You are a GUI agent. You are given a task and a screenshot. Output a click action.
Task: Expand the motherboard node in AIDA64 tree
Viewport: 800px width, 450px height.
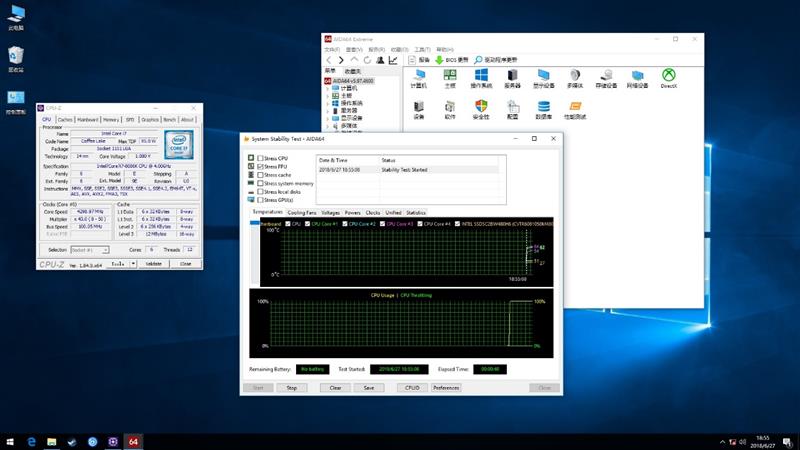pos(328,96)
